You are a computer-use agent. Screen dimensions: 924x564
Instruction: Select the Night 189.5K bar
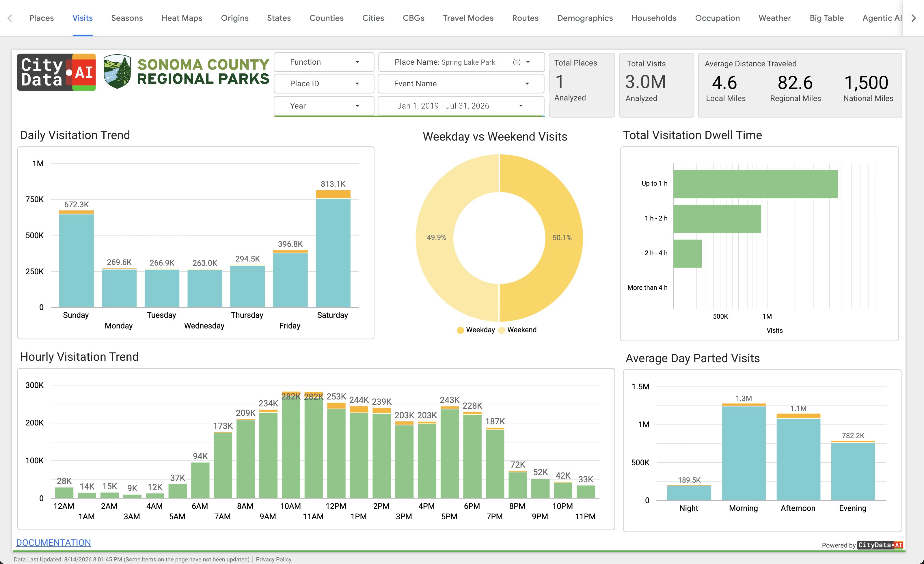(689, 493)
